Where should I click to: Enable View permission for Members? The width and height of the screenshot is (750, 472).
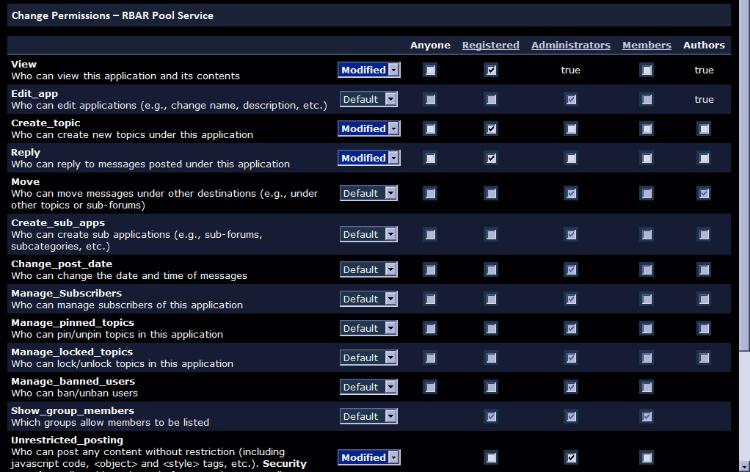(647, 70)
